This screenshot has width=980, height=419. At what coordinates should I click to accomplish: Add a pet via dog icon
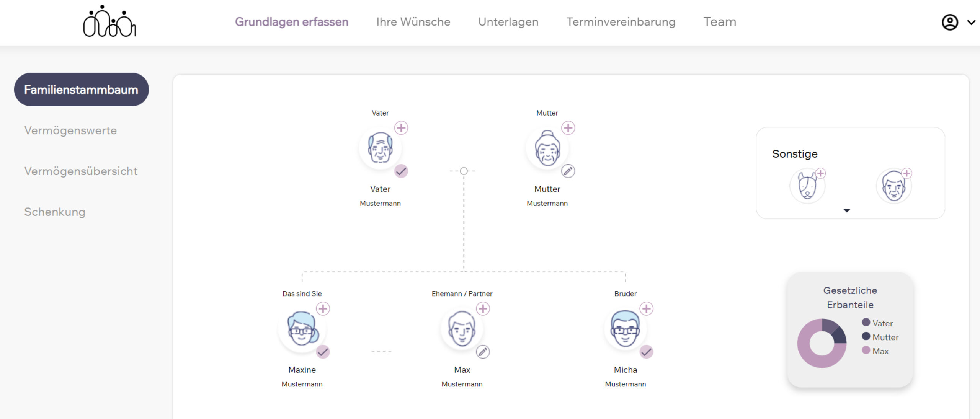pyautogui.click(x=807, y=186)
